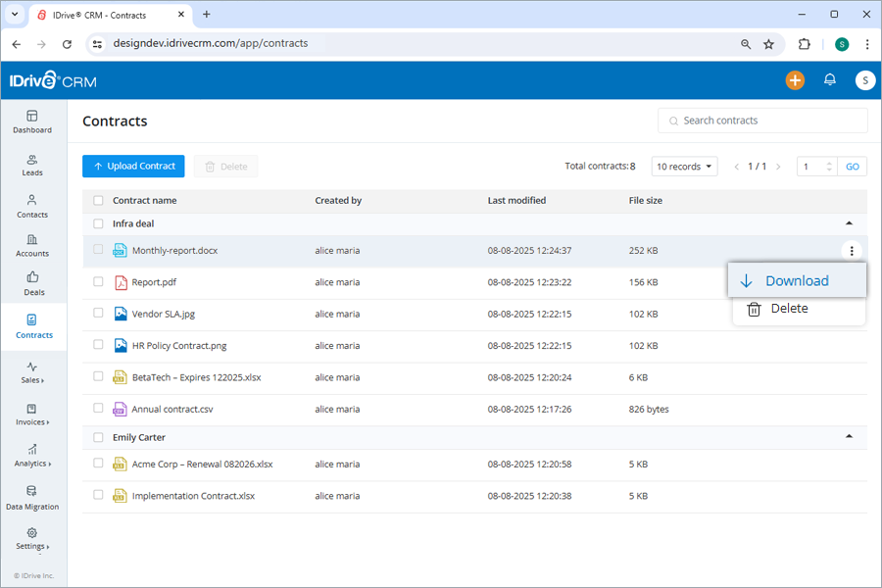The height and width of the screenshot is (588, 882).
Task: Select the Leads sidebar icon
Action: (32, 165)
